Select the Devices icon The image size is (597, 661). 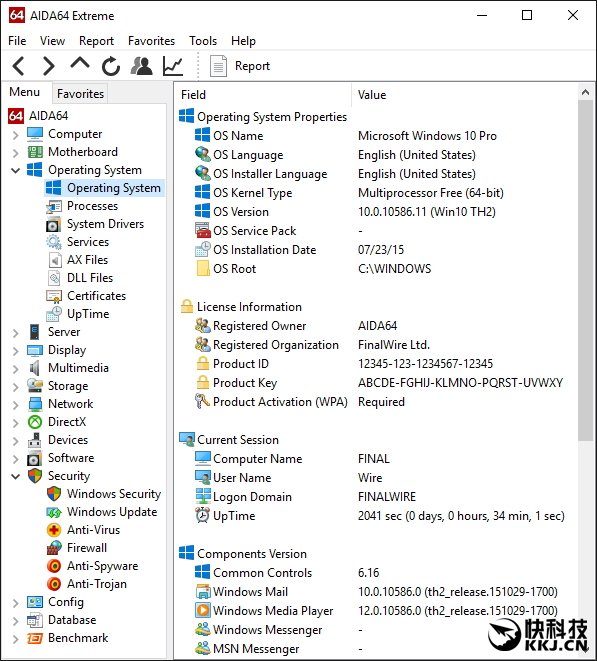tap(35, 440)
